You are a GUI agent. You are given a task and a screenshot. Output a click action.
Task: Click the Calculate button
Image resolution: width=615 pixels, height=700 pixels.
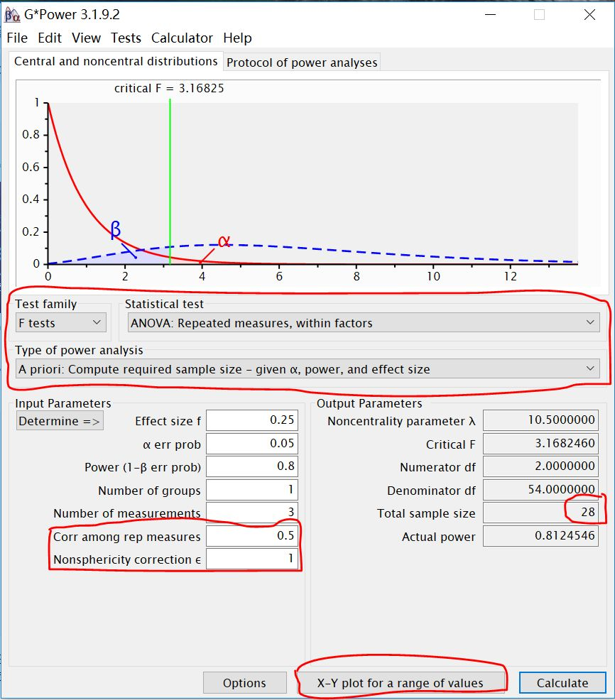[x=562, y=683]
